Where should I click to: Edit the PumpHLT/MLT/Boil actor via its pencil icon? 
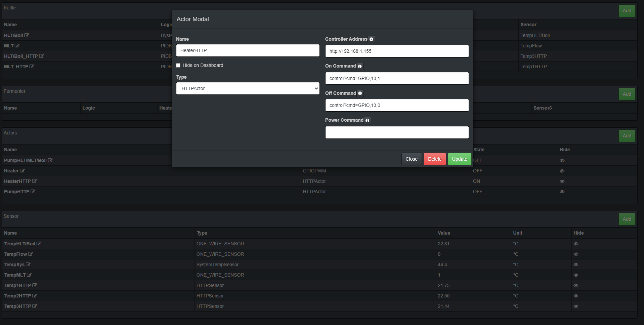(50, 160)
